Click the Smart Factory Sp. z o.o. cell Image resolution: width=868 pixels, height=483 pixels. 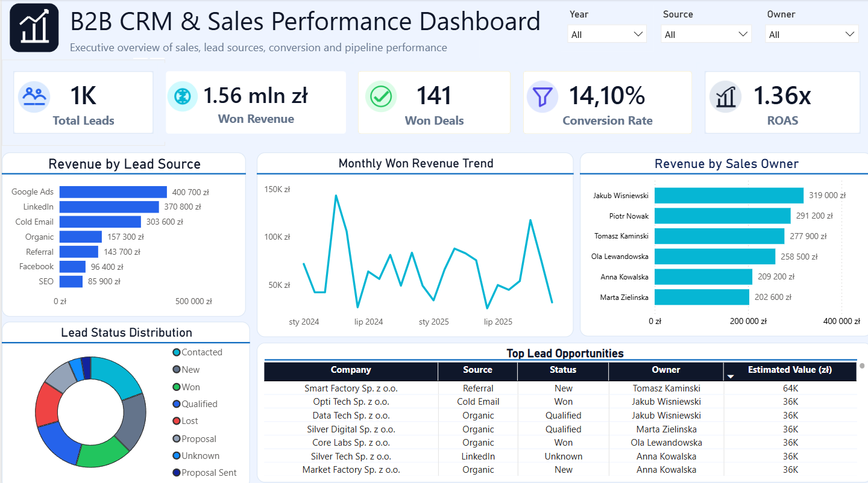click(351, 388)
